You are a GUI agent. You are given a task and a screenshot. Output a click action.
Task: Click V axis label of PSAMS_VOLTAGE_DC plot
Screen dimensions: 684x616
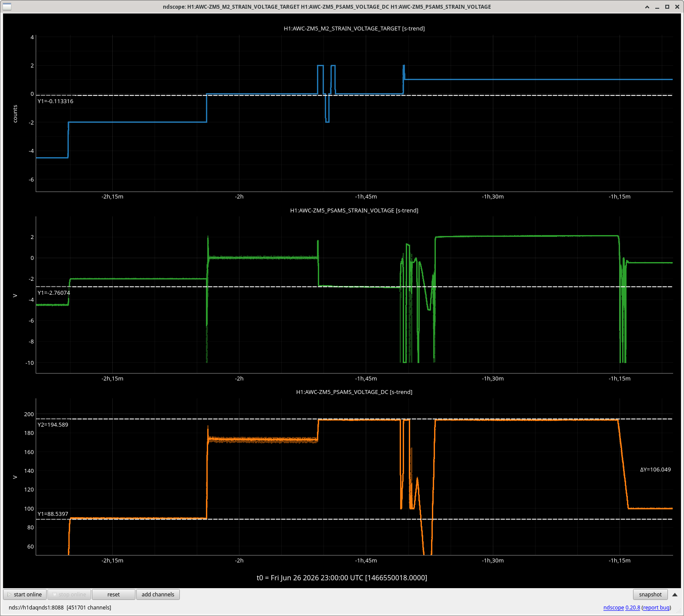pos(15,477)
